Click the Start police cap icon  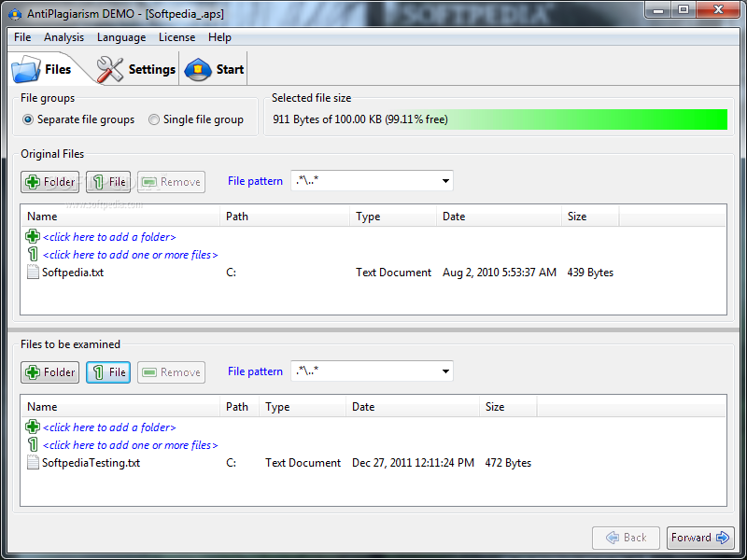coord(198,69)
